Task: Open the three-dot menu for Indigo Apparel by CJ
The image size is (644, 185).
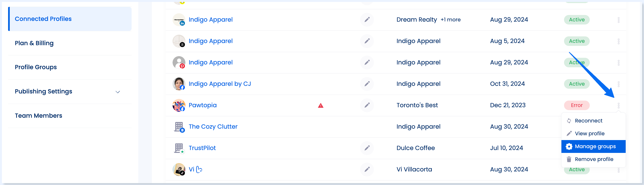Action: tap(618, 84)
